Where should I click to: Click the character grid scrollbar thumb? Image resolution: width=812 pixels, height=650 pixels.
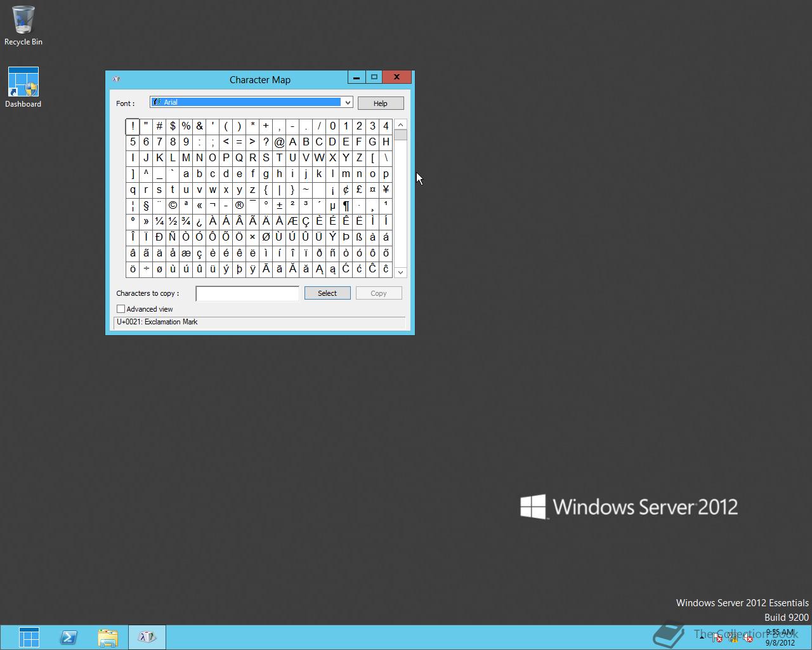[x=400, y=135]
